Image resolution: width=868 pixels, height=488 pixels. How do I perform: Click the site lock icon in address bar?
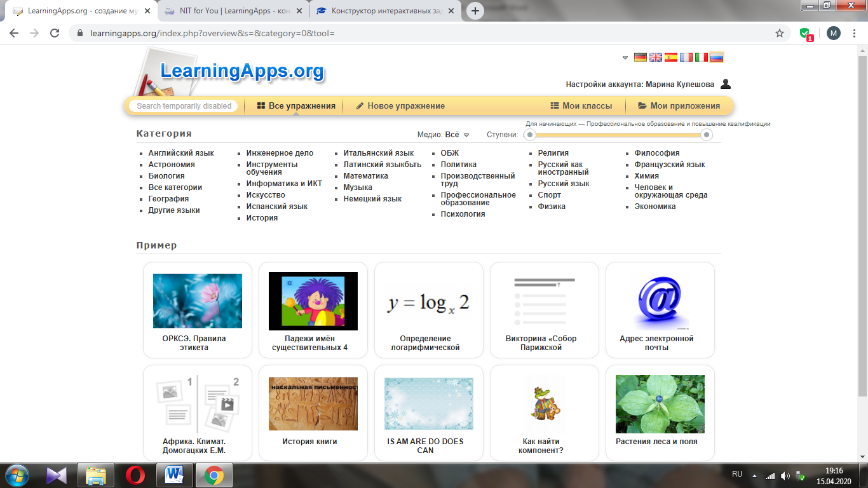click(x=79, y=33)
